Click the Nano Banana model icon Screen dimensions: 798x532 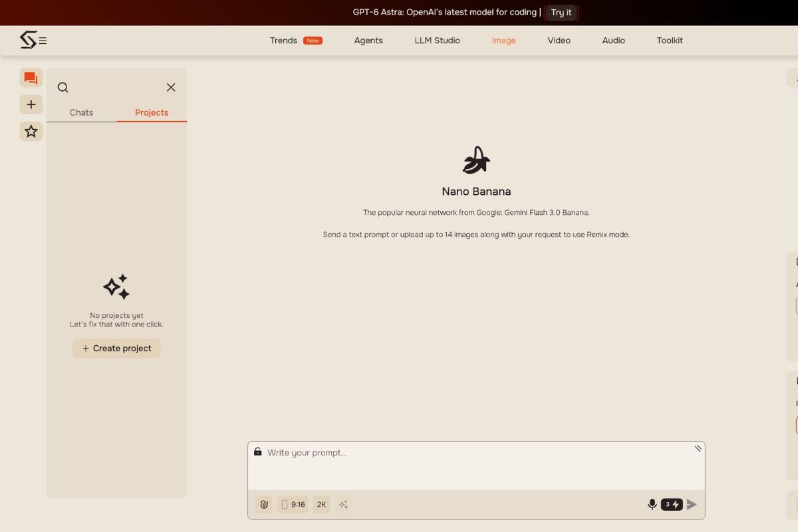(476, 160)
